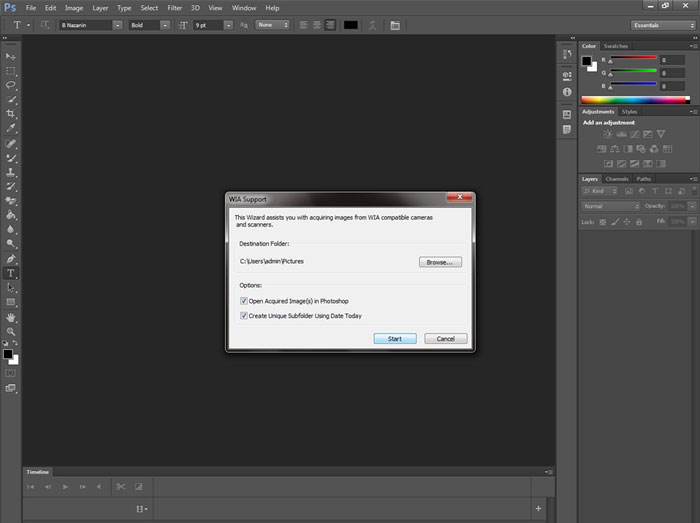This screenshot has width=700, height=523.
Task: Open the File menu
Action: 31,8
